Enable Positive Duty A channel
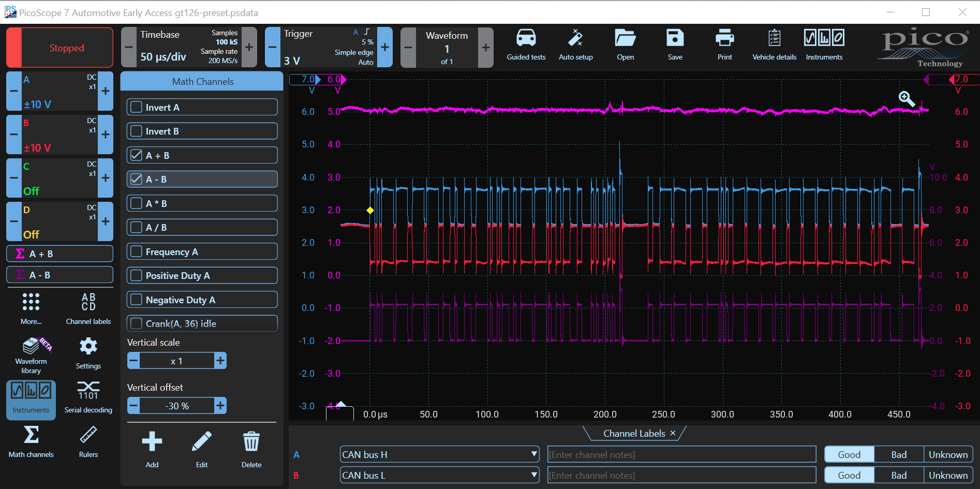The width and height of the screenshot is (980, 489). coord(137,275)
